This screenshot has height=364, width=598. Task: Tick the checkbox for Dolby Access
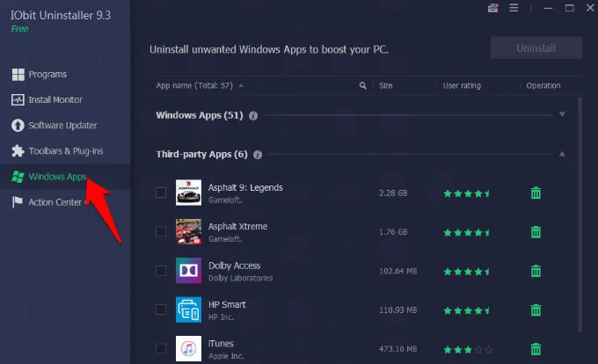click(161, 271)
